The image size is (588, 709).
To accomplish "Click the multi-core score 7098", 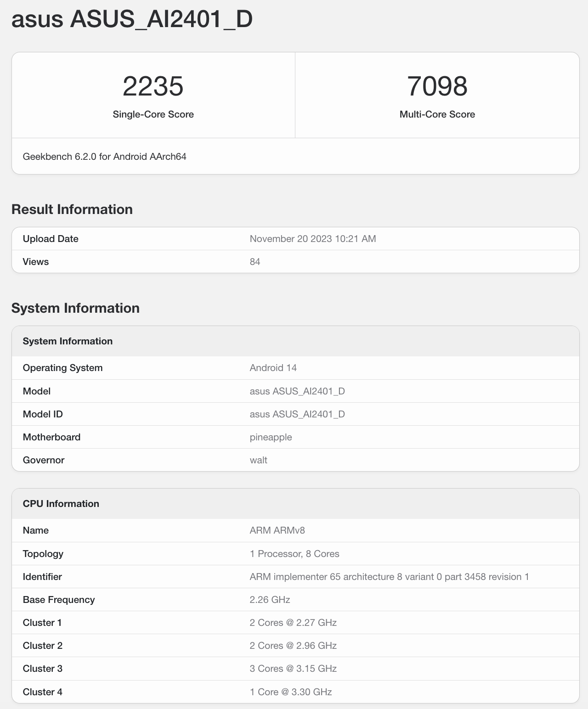I will pyautogui.click(x=437, y=86).
